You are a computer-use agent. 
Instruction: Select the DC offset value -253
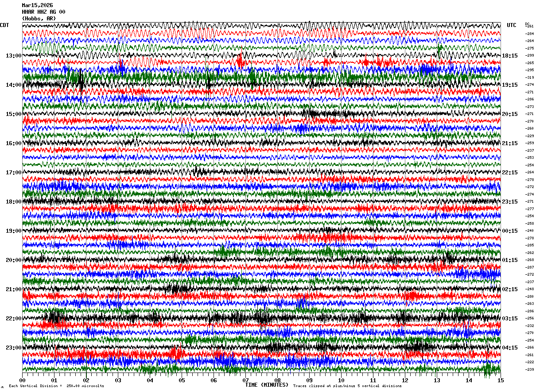pyautogui.click(x=529, y=158)
